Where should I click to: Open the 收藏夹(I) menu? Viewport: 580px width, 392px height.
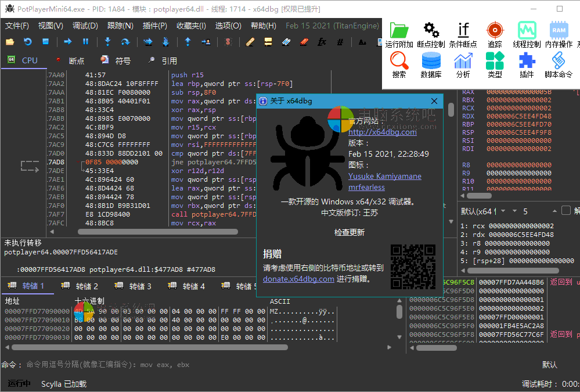pyautogui.click(x=191, y=26)
